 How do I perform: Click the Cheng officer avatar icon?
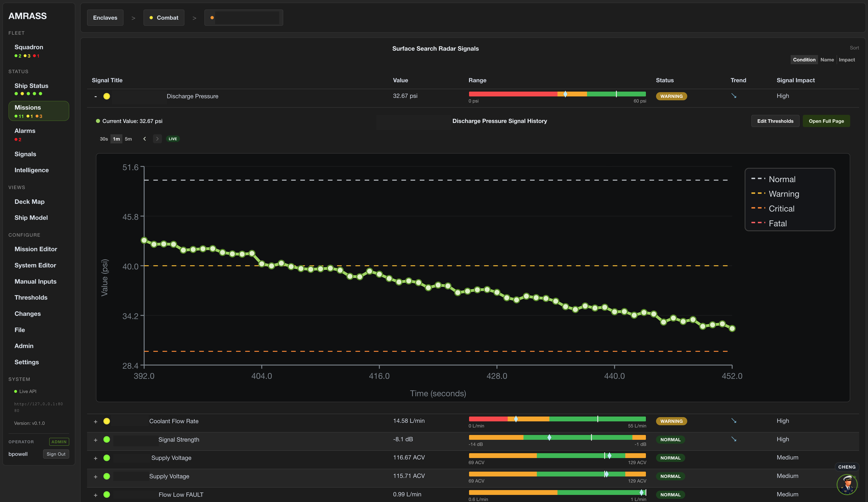pyautogui.click(x=847, y=484)
